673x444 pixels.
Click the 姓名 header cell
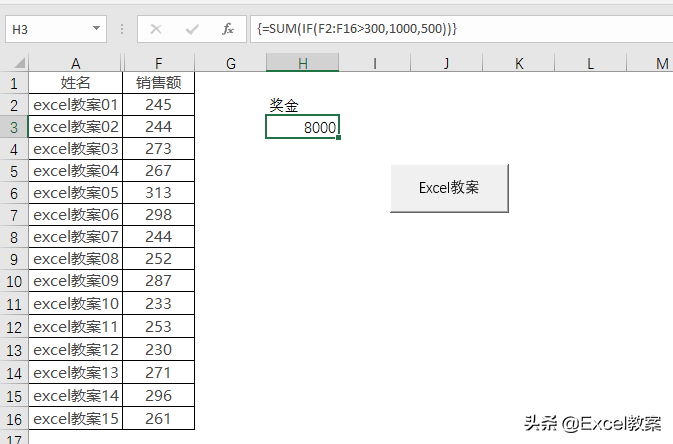click(76, 82)
